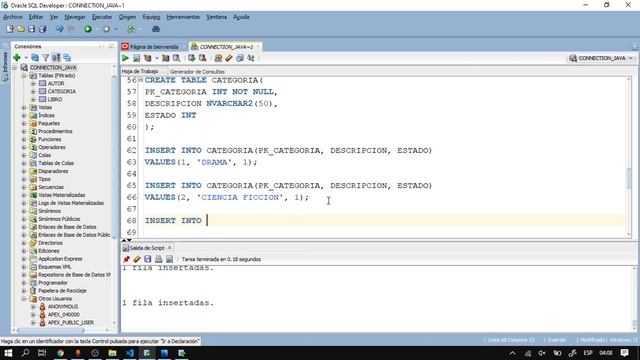The image size is (640, 360).
Task: Click the Commit icon in worksheet toolbar
Action: pos(191,58)
